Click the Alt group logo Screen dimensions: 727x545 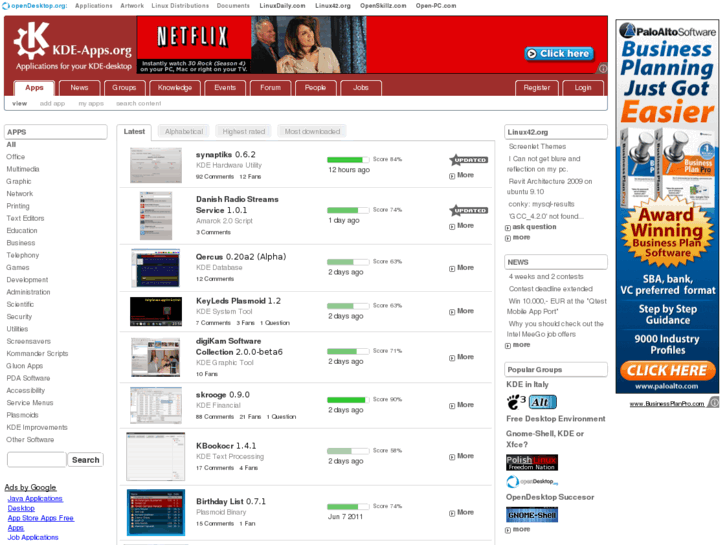pyautogui.click(x=542, y=402)
